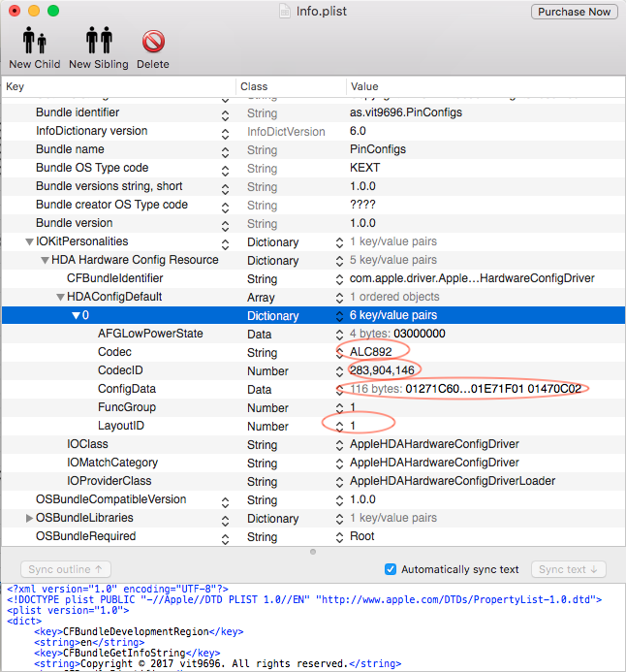The height and width of the screenshot is (672, 626).
Task: Click the split-pane divider handle dot
Action: pyautogui.click(x=313, y=552)
